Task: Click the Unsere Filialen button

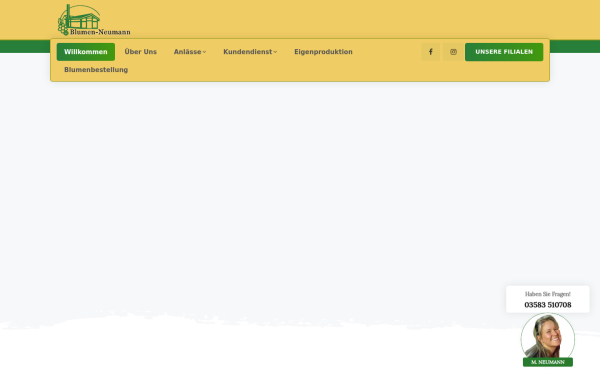Action: click(504, 52)
